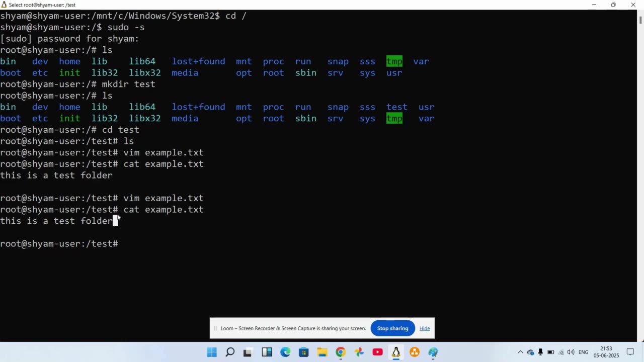This screenshot has height=362, width=644.
Task: Open Task View from the taskbar
Action: point(248,352)
